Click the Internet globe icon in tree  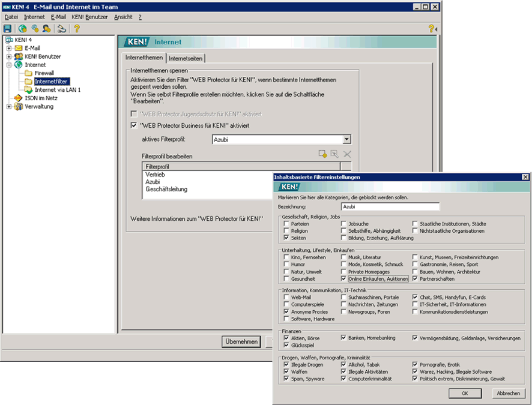(19, 65)
